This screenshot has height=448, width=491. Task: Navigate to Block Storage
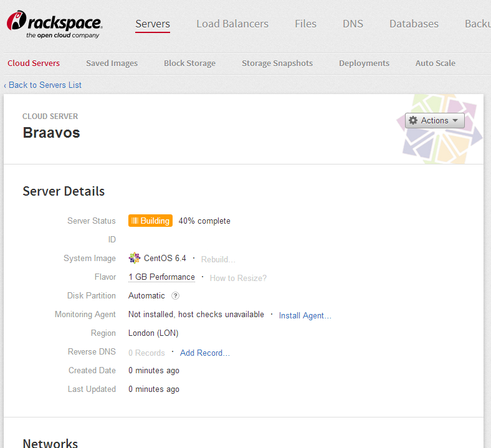(x=189, y=63)
